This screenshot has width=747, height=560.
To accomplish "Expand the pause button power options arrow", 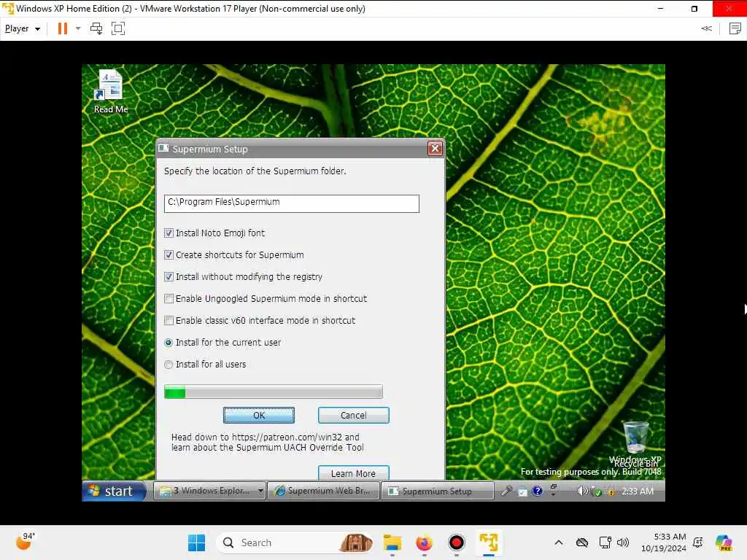I will coord(78,28).
